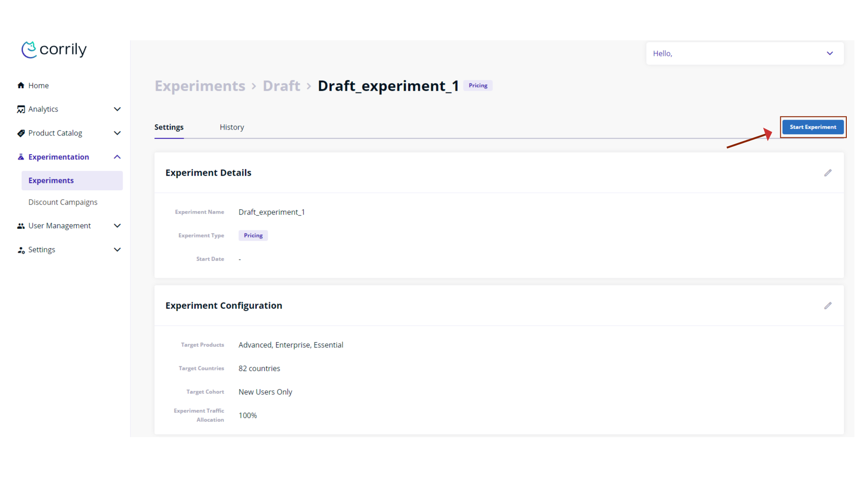Select the Settings tab
This screenshot has width=868, height=488.
tap(169, 127)
